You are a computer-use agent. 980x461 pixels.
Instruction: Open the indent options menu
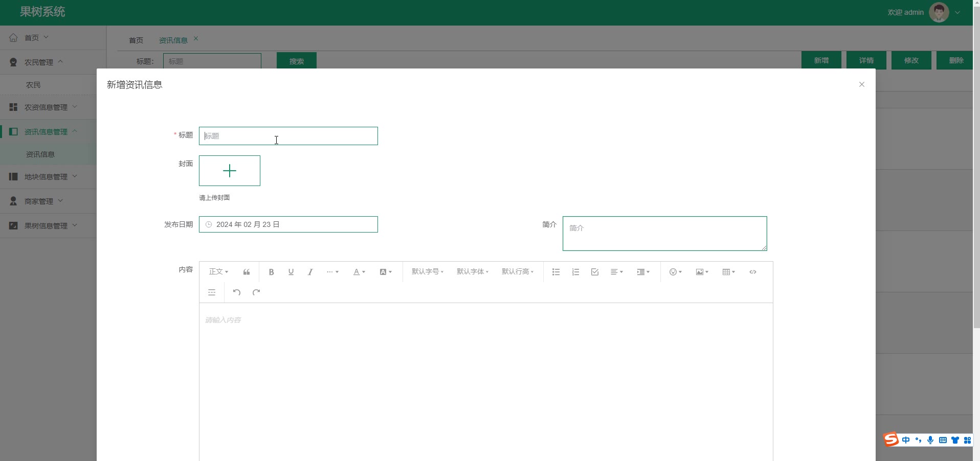click(x=643, y=272)
